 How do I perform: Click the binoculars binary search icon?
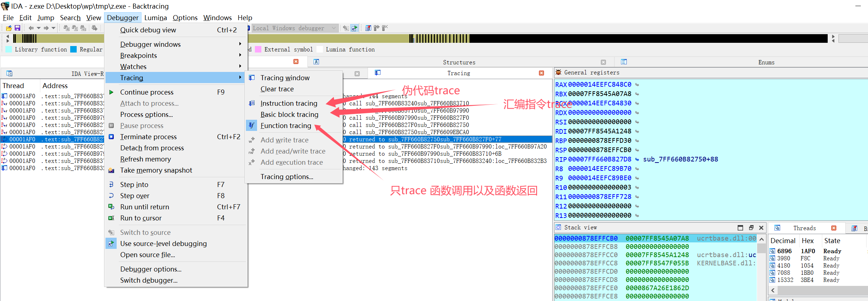(x=83, y=28)
